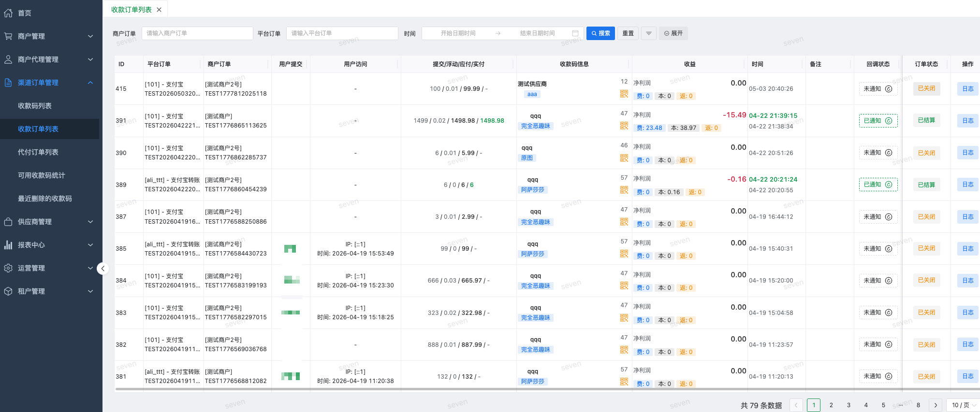Open QR code icon for order 390

(x=624, y=158)
